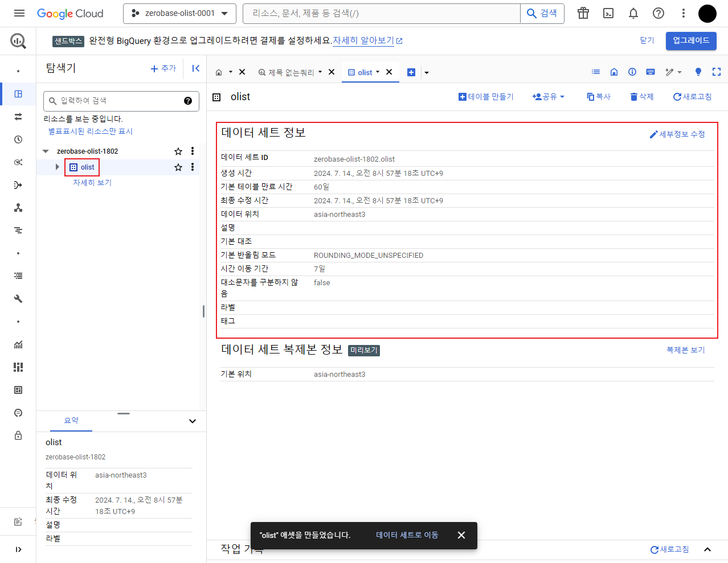This screenshot has width=728, height=563.
Task: Select the olist tab
Action: click(x=363, y=72)
